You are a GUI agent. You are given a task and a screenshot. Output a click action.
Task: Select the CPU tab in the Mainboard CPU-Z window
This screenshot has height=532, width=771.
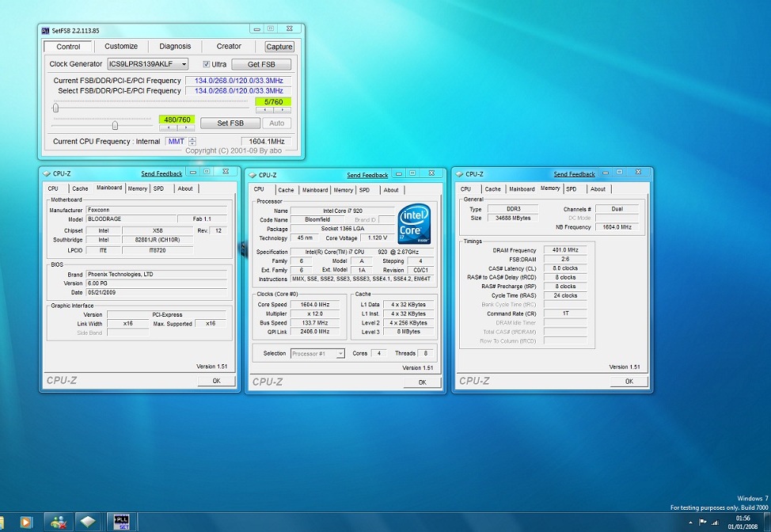click(x=53, y=188)
